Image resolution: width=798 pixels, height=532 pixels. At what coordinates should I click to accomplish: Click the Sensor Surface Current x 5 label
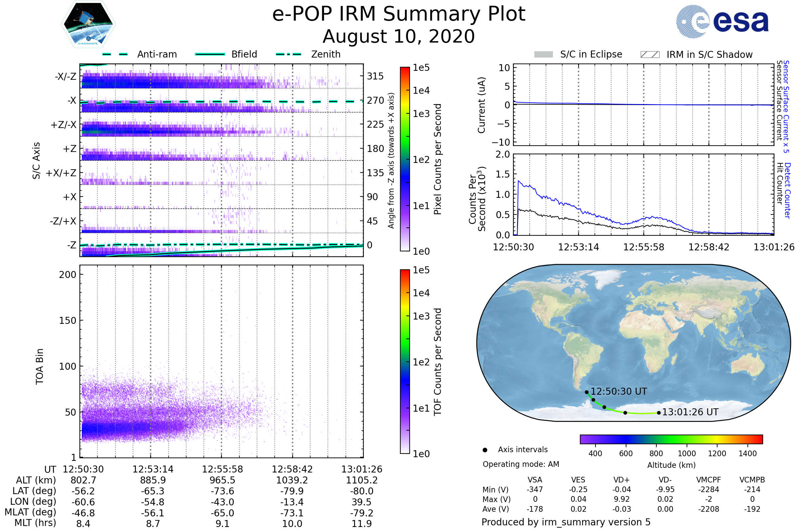click(786, 106)
